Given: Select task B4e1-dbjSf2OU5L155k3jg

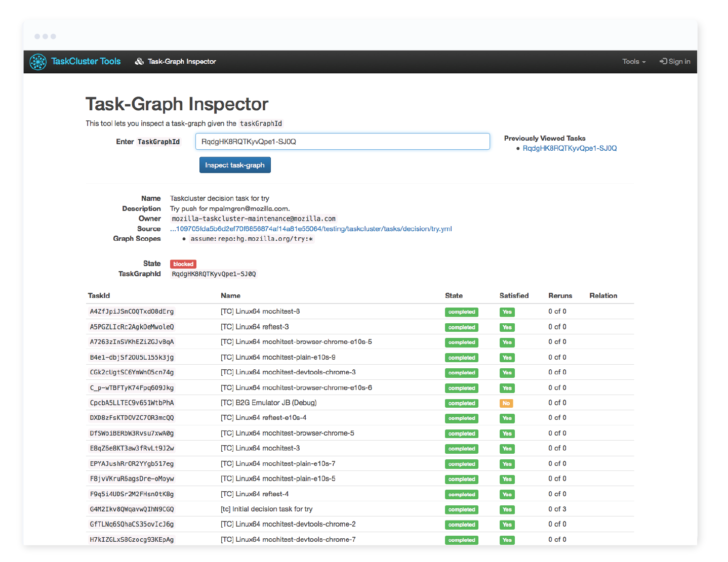Looking at the screenshot, I should 132,357.
